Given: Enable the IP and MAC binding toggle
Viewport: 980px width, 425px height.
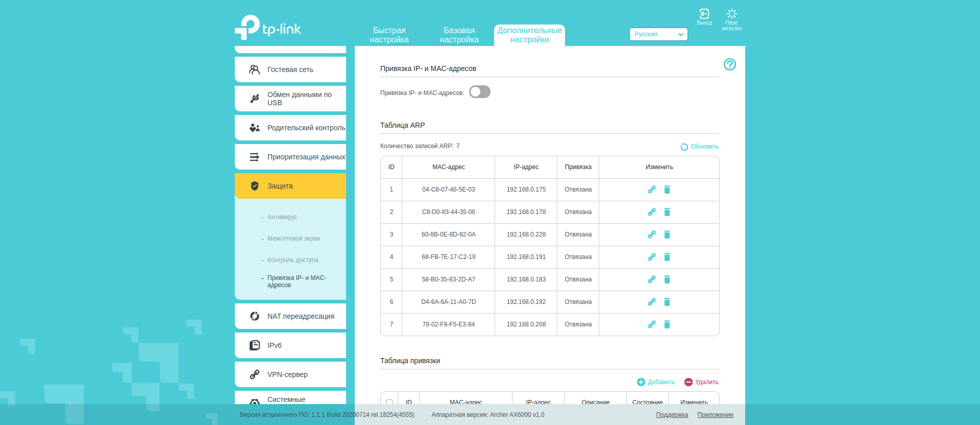Looking at the screenshot, I should click(x=479, y=92).
